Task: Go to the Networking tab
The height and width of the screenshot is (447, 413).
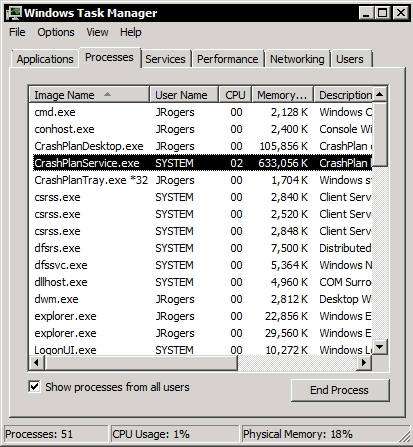Action: pos(297,59)
